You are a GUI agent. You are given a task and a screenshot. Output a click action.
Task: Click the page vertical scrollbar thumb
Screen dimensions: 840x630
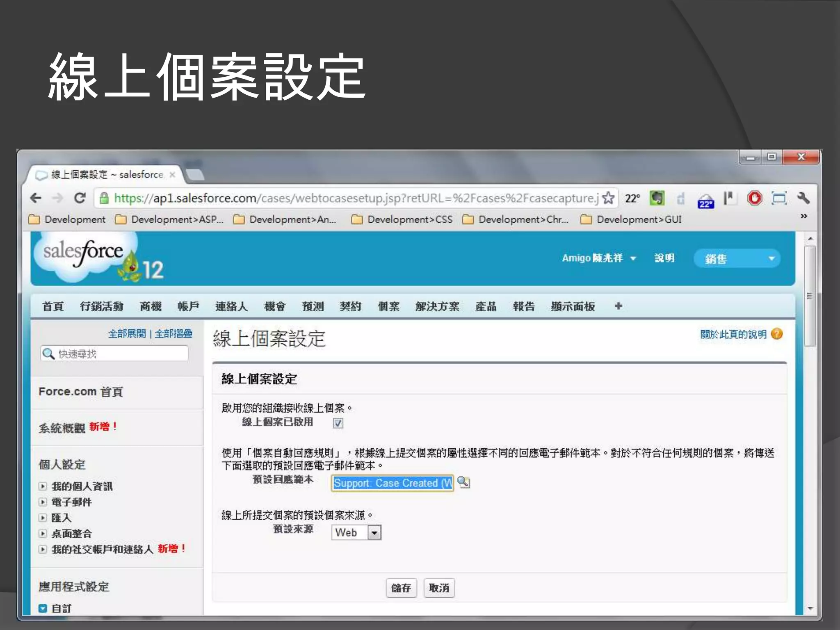[x=809, y=296]
